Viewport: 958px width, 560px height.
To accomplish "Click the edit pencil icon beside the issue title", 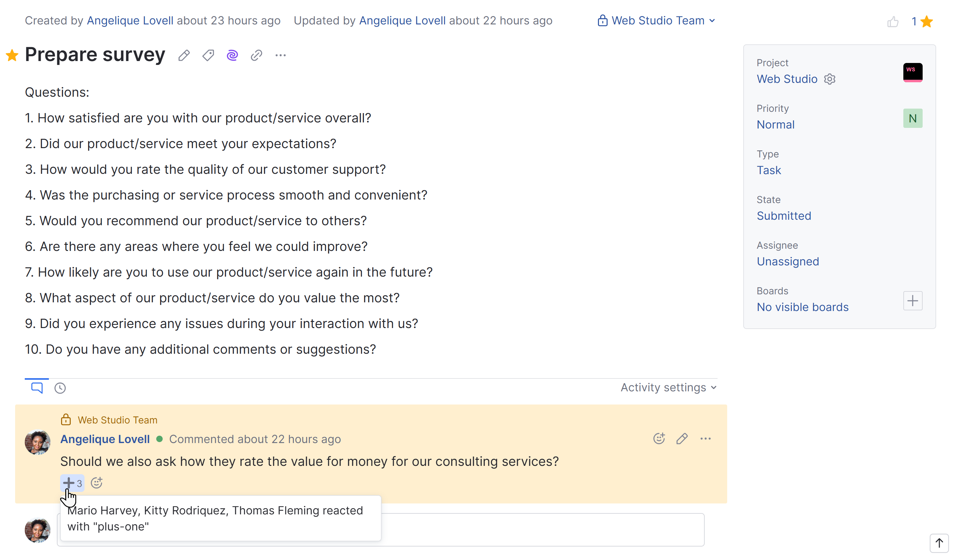I will pos(184,56).
